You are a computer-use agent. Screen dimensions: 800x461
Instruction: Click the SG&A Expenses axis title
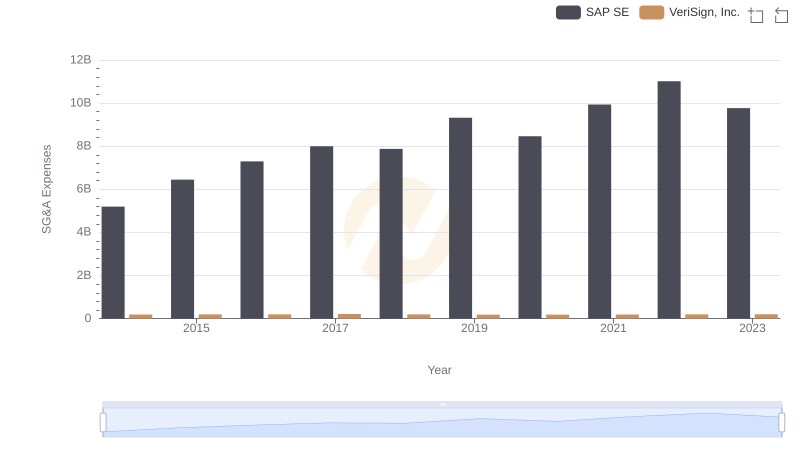[46, 189]
